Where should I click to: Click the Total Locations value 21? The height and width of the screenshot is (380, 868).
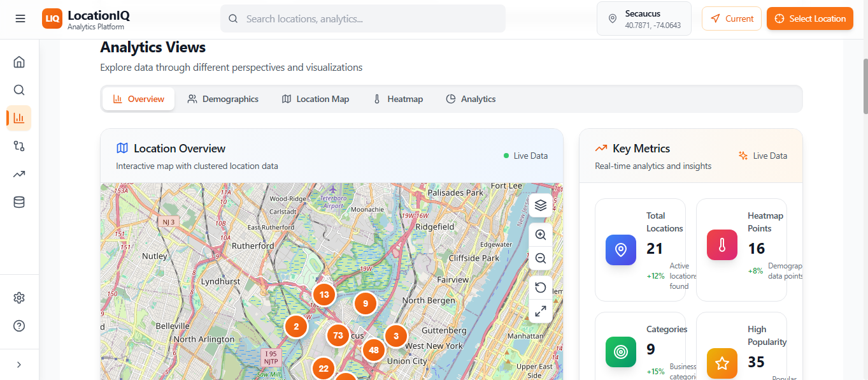click(655, 249)
